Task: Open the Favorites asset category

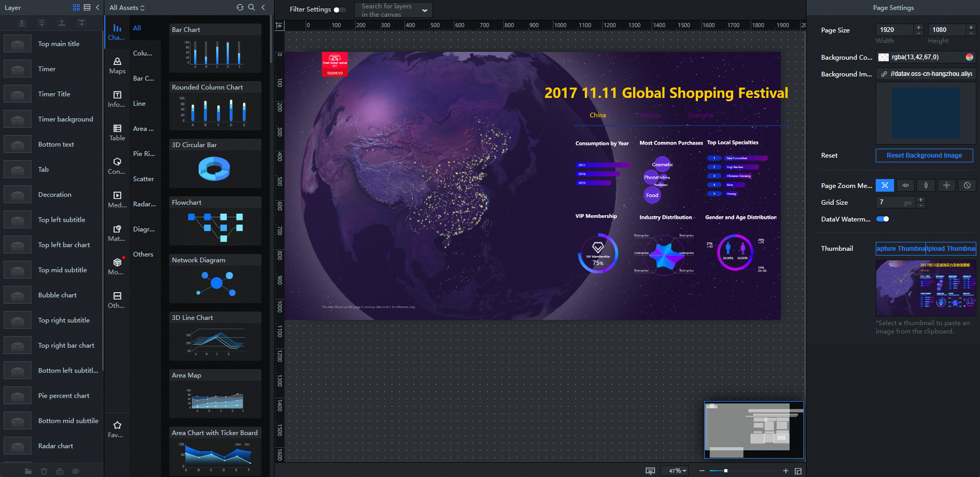Action: 117,429
